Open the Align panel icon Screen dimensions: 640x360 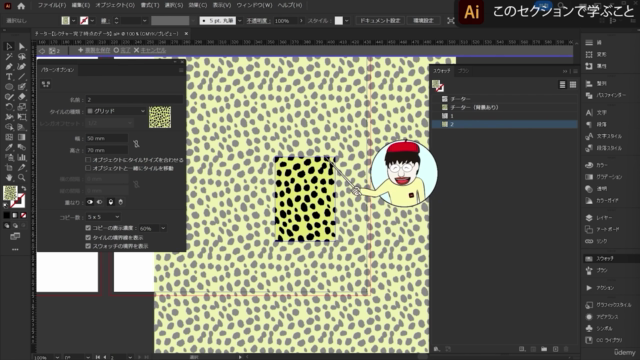[x=589, y=83]
